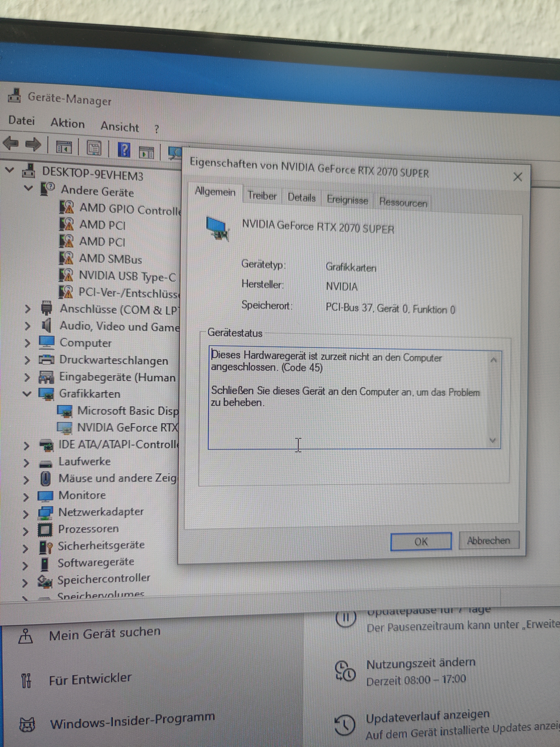Click the show/hide console tree toolbar icon

pyautogui.click(x=64, y=147)
